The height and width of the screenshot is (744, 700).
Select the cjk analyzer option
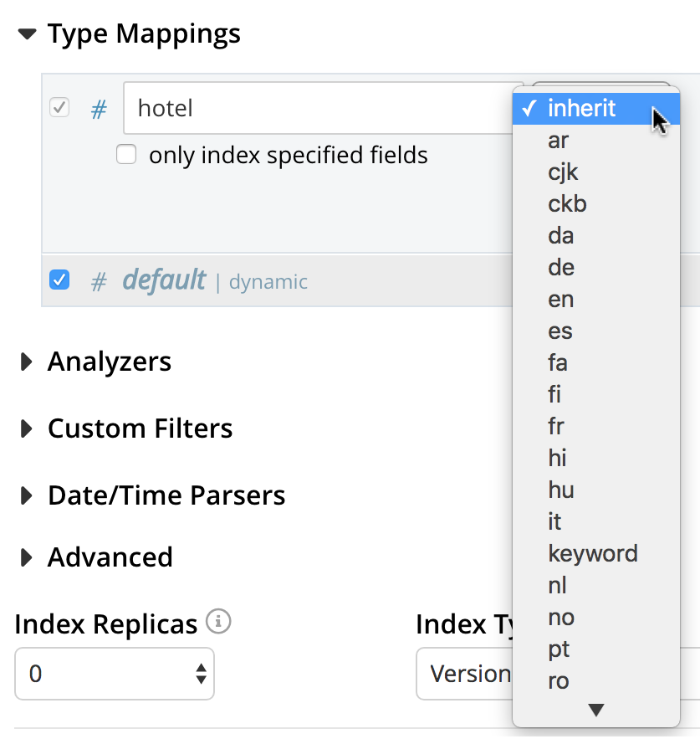pos(564,172)
